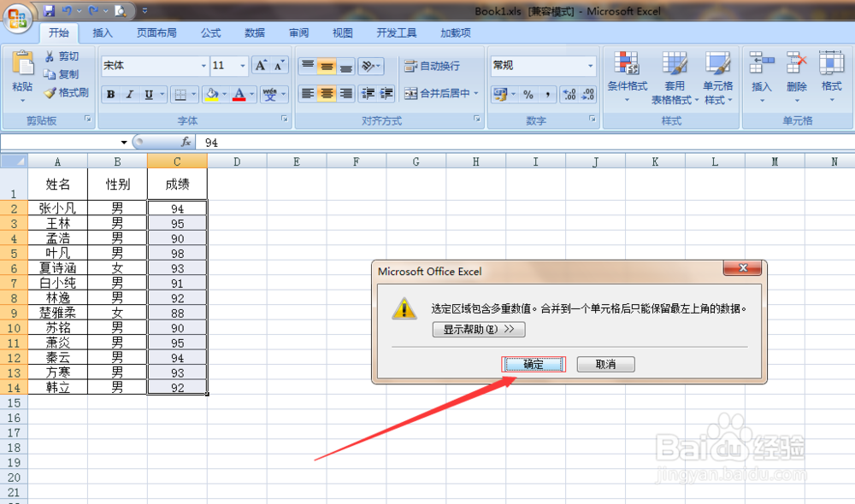Open Format (格式) cells menu
The image size is (855, 504).
pyautogui.click(x=832, y=76)
